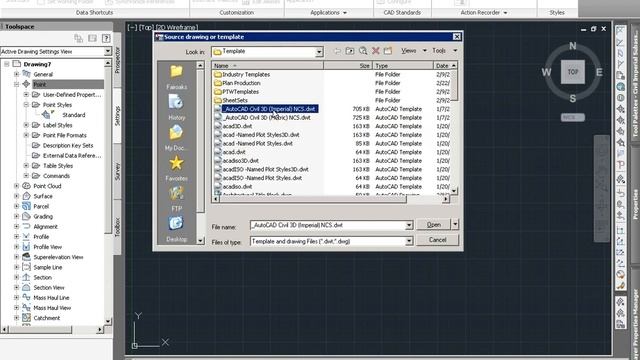This screenshot has height=360, width=640.
Task: Click the Surface node icon
Action: [x=27, y=196]
